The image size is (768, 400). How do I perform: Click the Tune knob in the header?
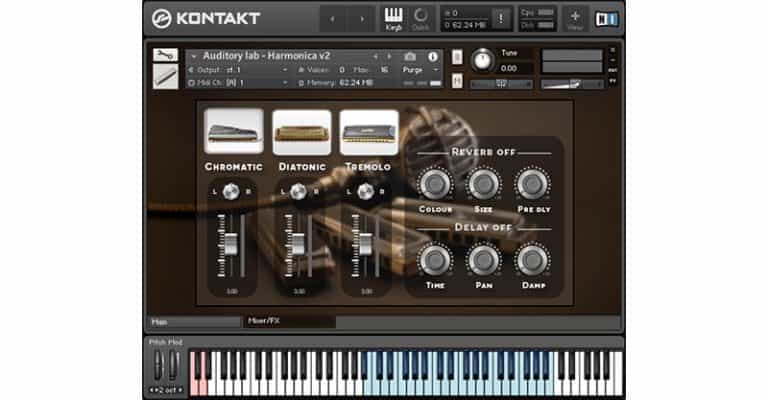[482, 60]
